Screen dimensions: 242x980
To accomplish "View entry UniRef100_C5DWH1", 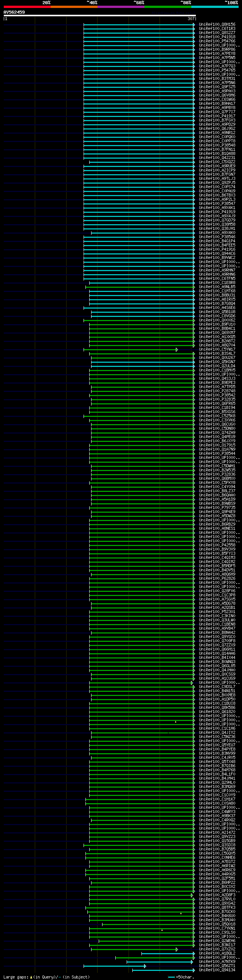I will click(217, 467).
